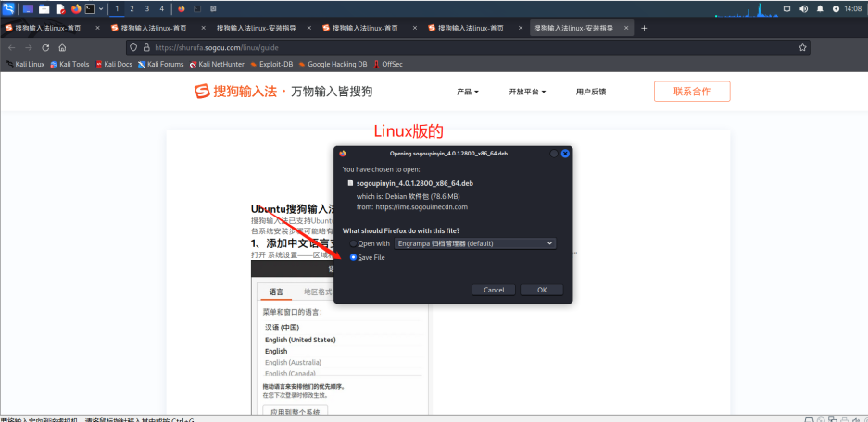Open the Kali Docs bookmark
This screenshot has height=422, width=868.
(114, 64)
